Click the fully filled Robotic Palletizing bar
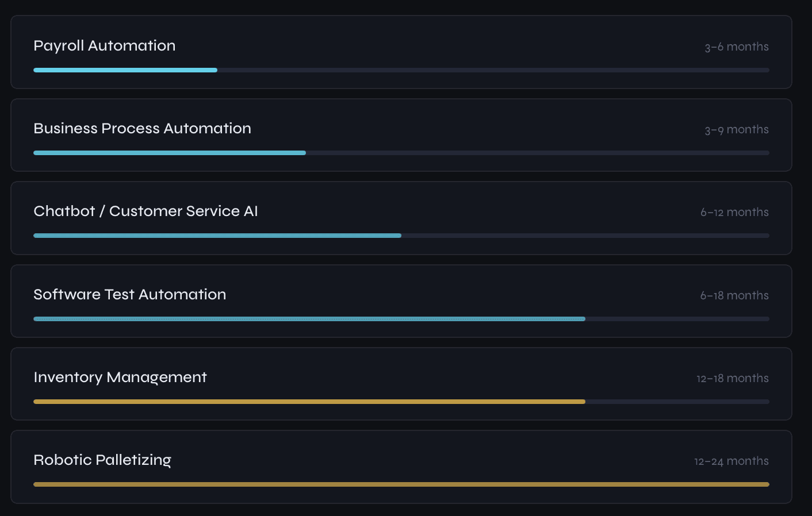Image resolution: width=812 pixels, height=516 pixels. click(x=401, y=484)
